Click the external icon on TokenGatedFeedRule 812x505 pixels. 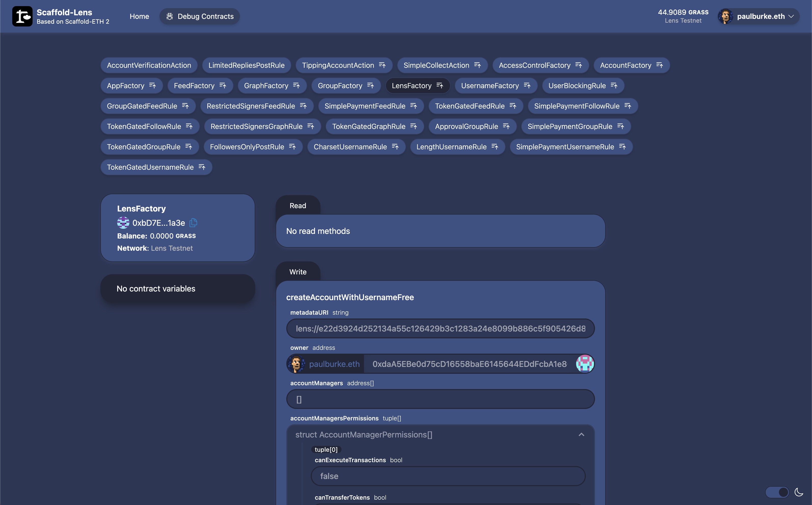[513, 106]
